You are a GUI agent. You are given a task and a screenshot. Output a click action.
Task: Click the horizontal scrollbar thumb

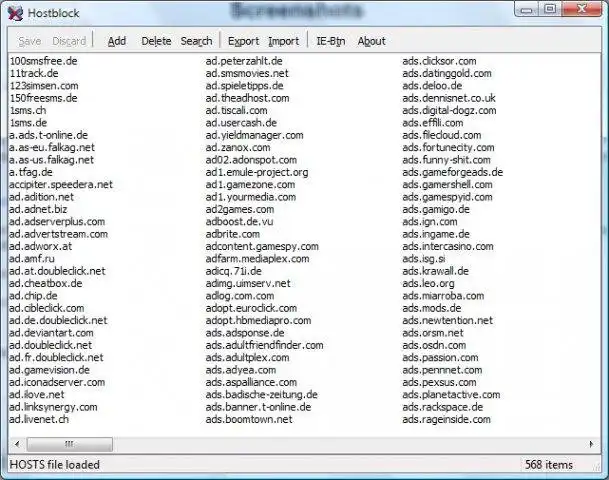click(x=70, y=444)
